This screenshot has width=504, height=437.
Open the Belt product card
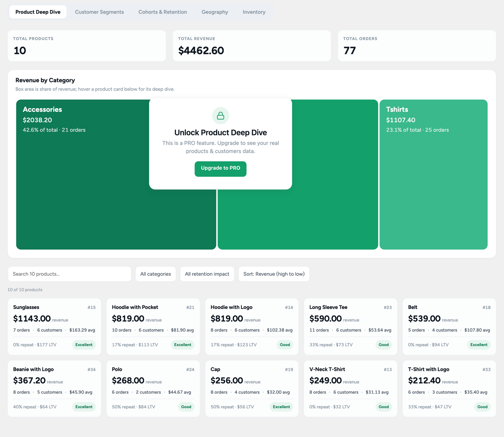(x=450, y=326)
